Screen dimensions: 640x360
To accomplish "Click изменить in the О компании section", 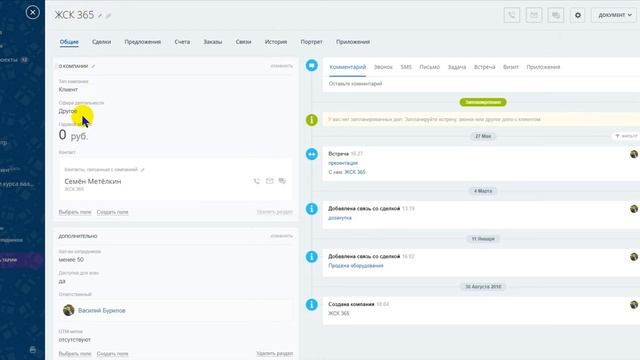I will click(282, 66).
